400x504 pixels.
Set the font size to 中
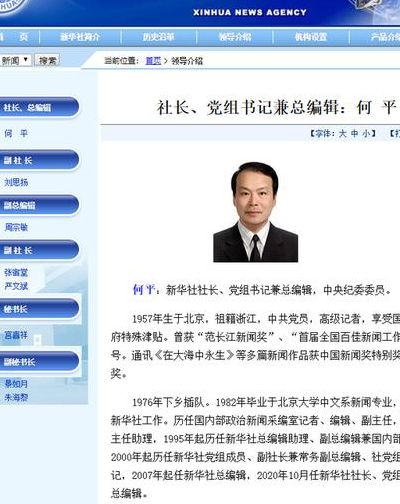point(354,134)
